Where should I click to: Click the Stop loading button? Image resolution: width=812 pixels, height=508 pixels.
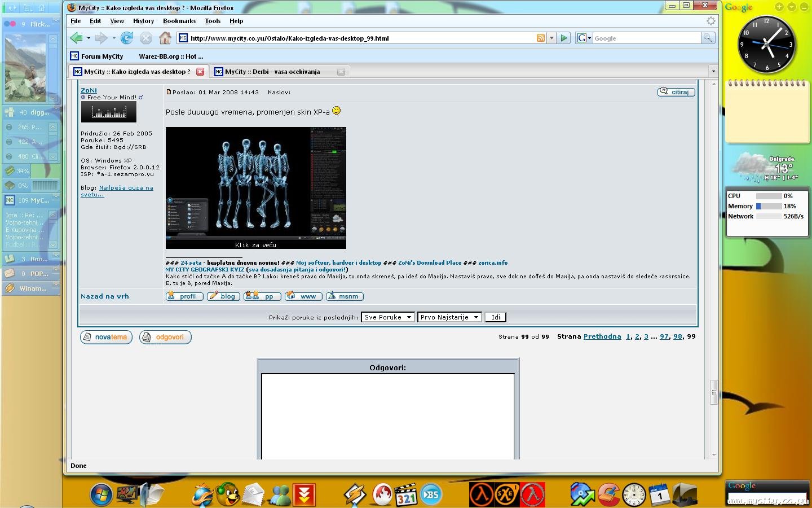coord(146,38)
